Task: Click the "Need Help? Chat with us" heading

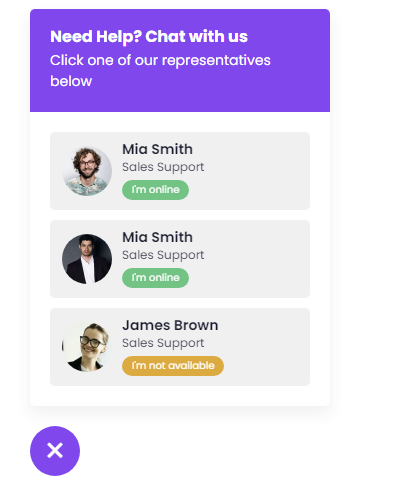Action: (x=149, y=36)
